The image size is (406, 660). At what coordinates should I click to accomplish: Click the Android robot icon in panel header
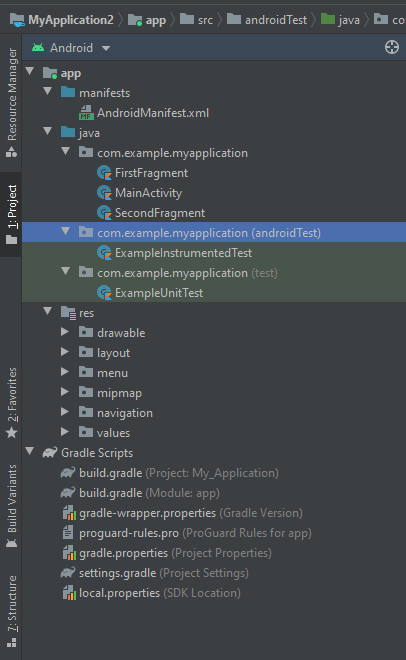[x=38, y=48]
